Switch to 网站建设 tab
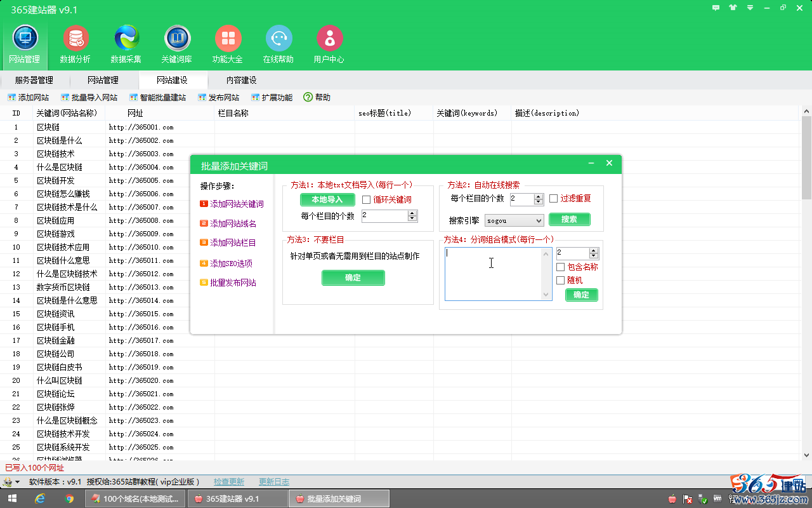The image size is (812, 508). point(172,80)
